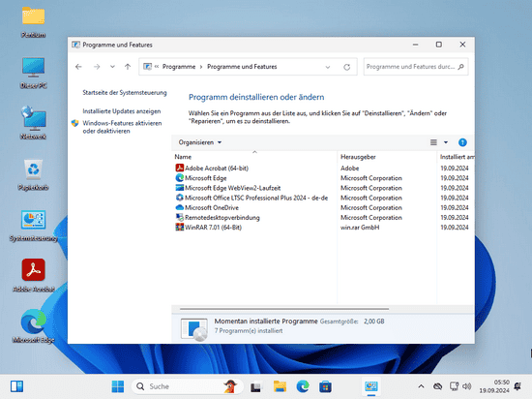Click the taskbar clock showing 05:50
This screenshot has width=532, height=399.
(494, 386)
